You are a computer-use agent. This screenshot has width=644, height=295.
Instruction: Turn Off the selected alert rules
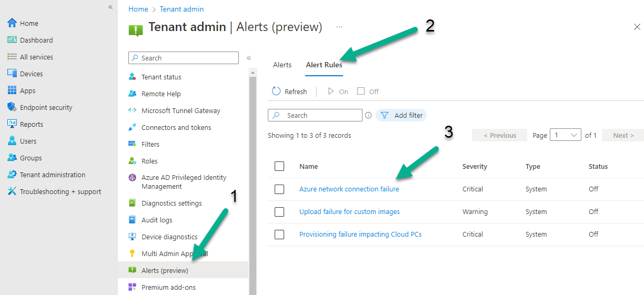pyautogui.click(x=368, y=91)
